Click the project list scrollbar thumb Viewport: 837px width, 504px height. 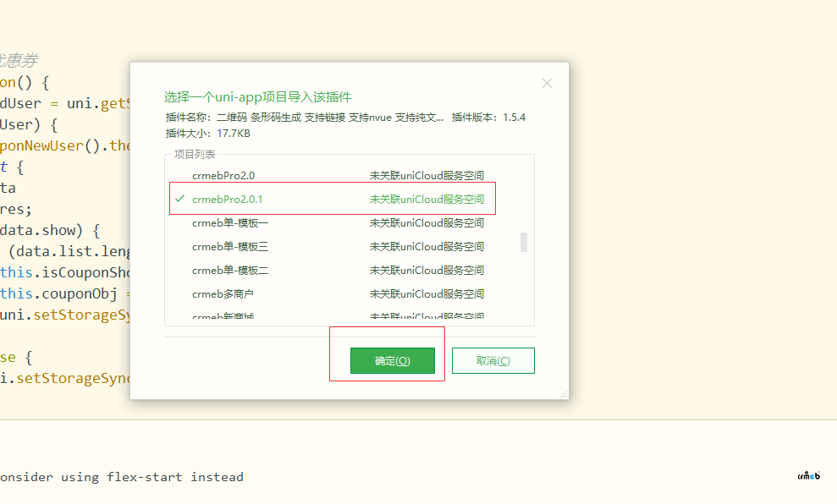(x=524, y=242)
